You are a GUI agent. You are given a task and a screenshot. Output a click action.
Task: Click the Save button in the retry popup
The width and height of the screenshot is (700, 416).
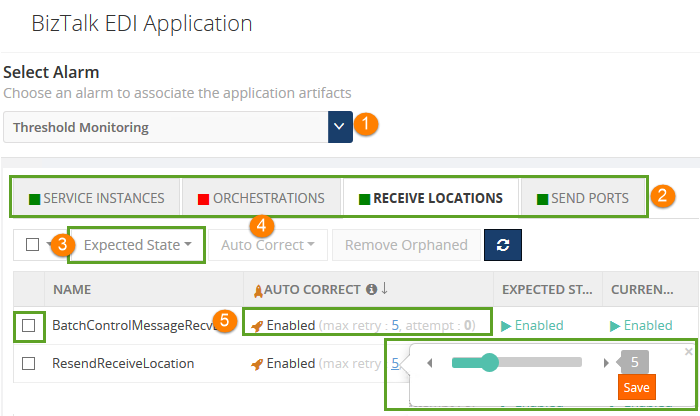637,387
